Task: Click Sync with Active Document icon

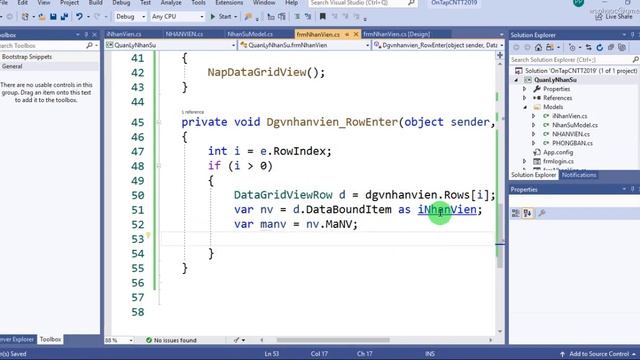Action: 588,48
